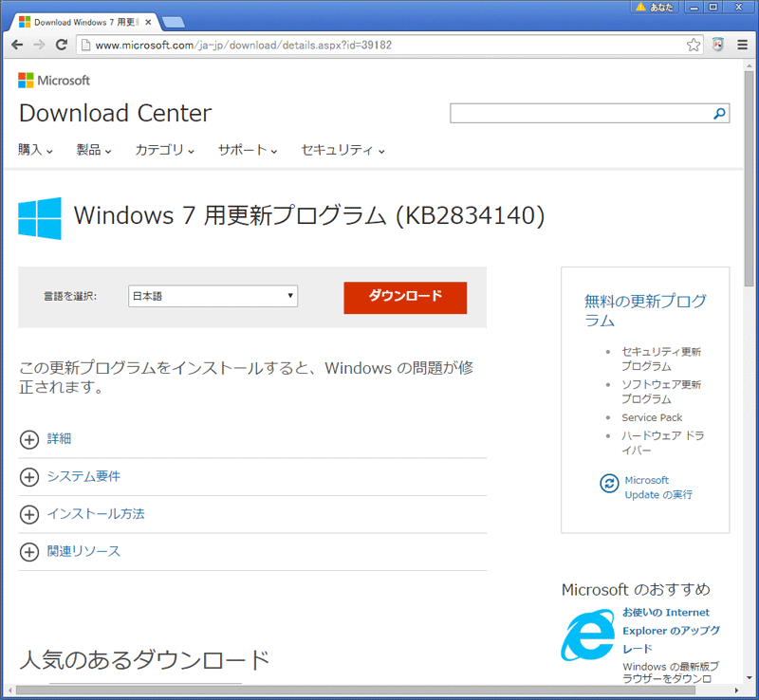Open the カテゴリ menu

coord(164,150)
